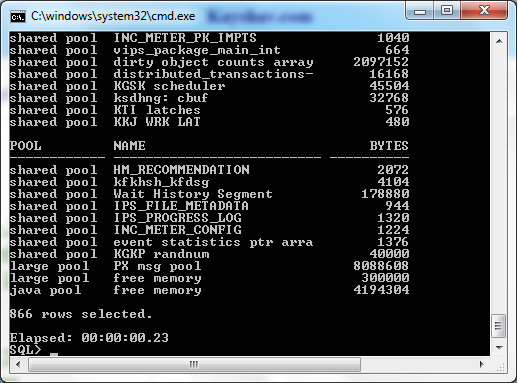Click the INC_METER_CONFIG entry
The width and height of the screenshot is (518, 383).
(x=177, y=230)
